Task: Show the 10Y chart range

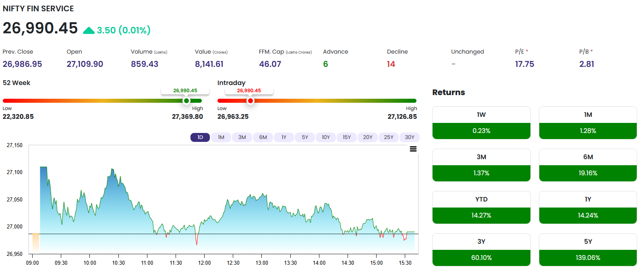Action: pyautogui.click(x=326, y=137)
